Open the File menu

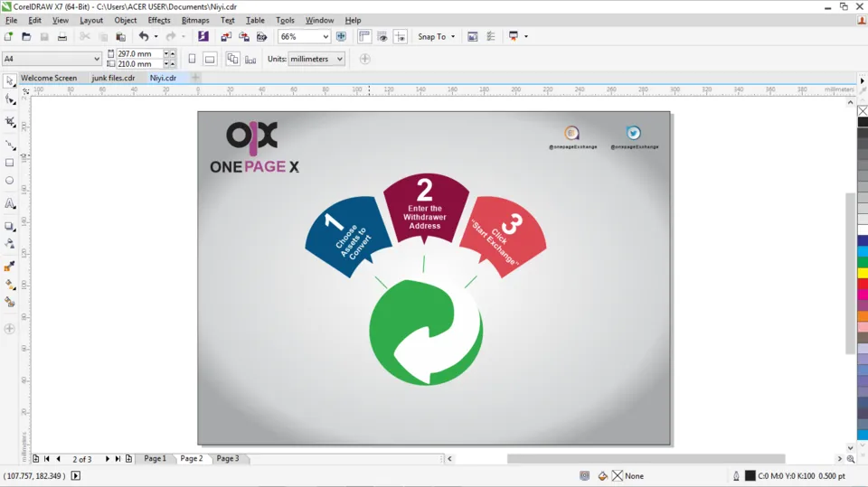click(11, 20)
